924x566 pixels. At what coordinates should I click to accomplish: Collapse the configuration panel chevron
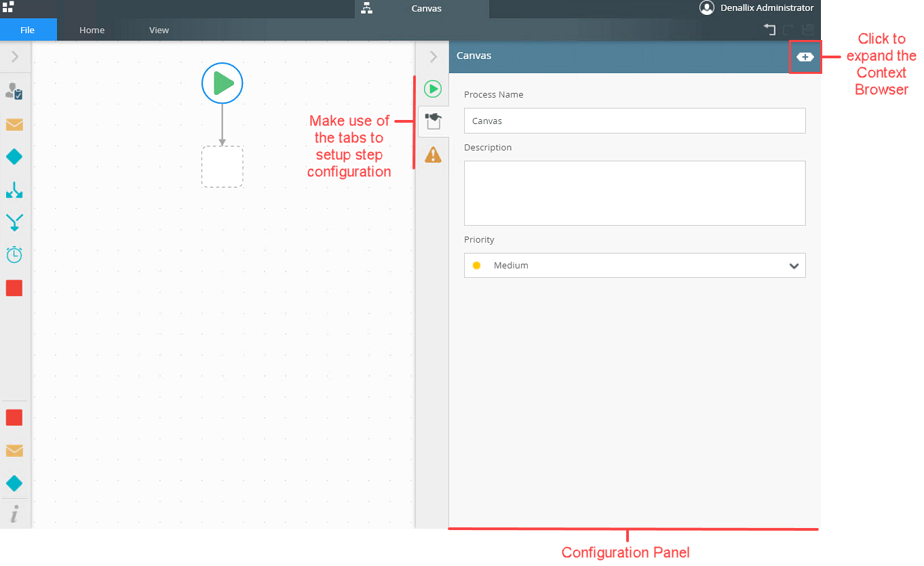pos(433,57)
